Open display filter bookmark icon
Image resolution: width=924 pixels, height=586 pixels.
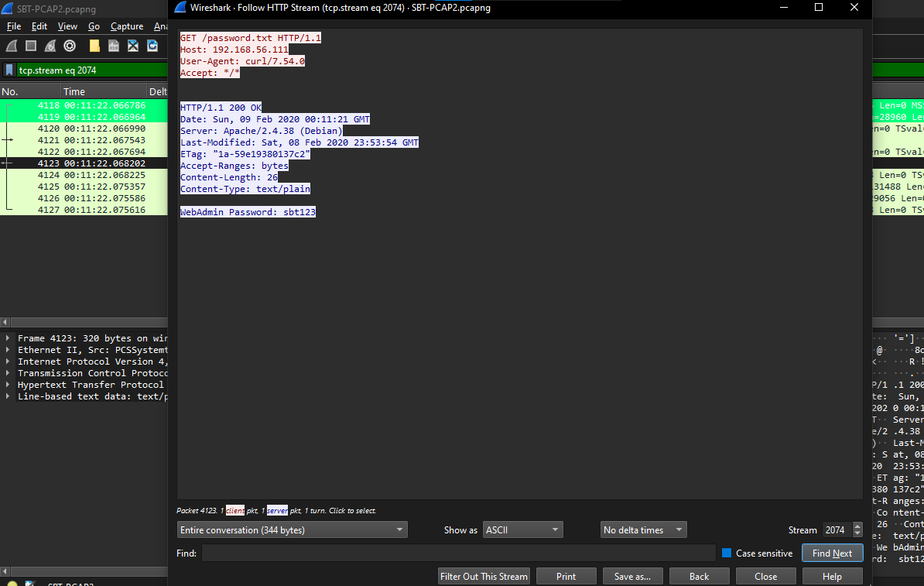(9, 70)
